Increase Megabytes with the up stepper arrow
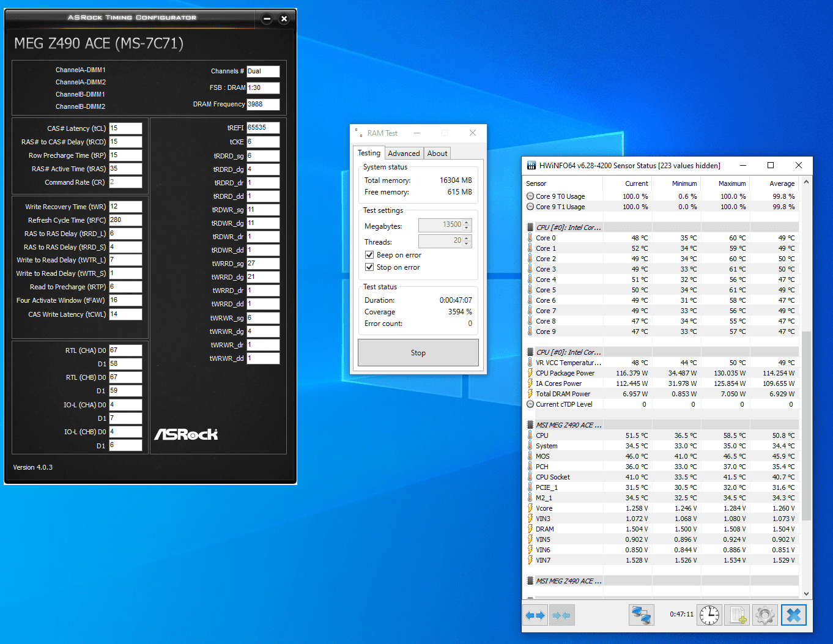 [x=467, y=222]
